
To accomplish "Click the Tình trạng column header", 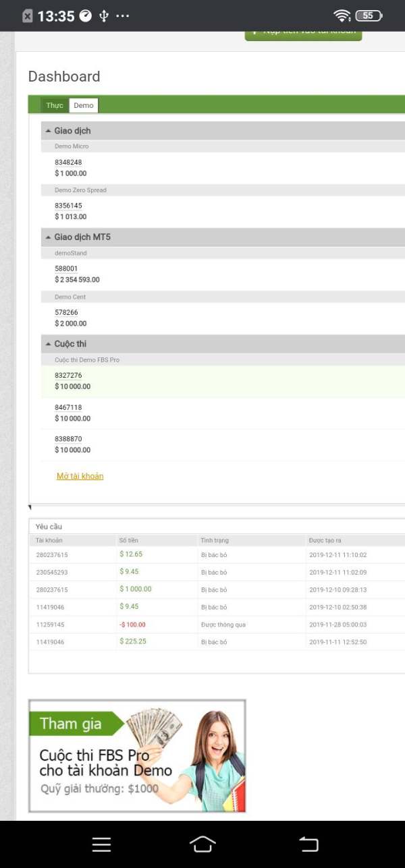I will click(215, 540).
